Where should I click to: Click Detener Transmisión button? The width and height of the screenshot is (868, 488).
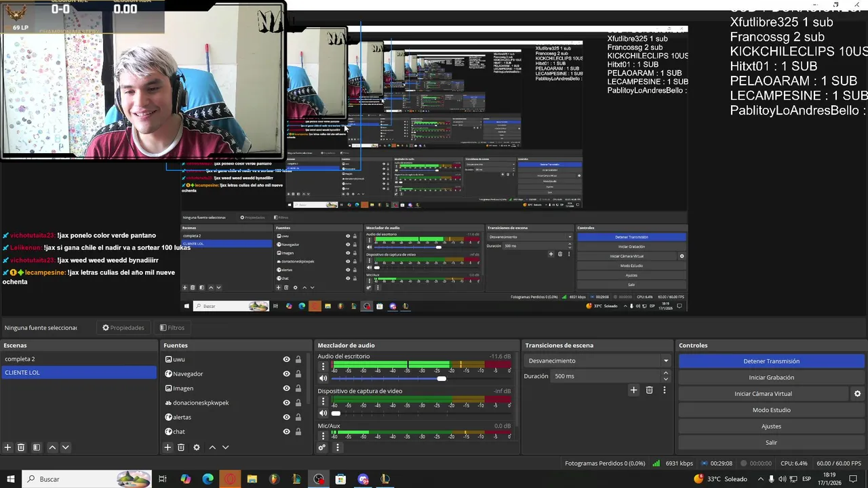click(x=771, y=361)
